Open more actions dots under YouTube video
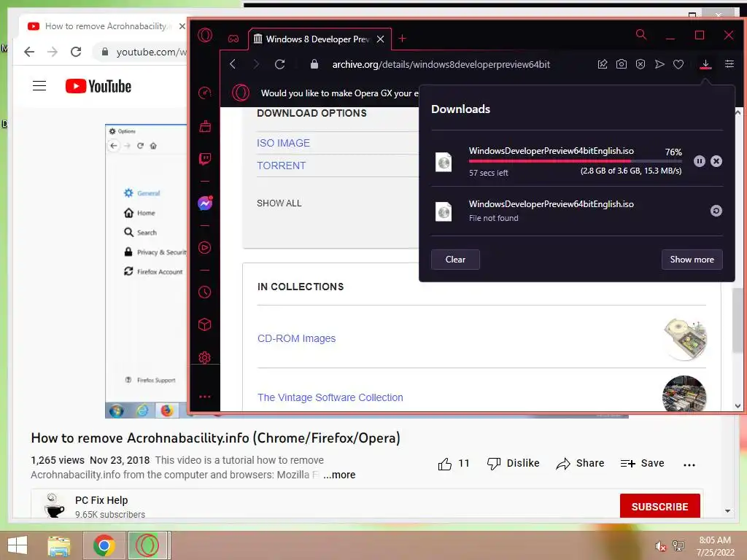Viewport: 747px width, 560px height. (689, 464)
